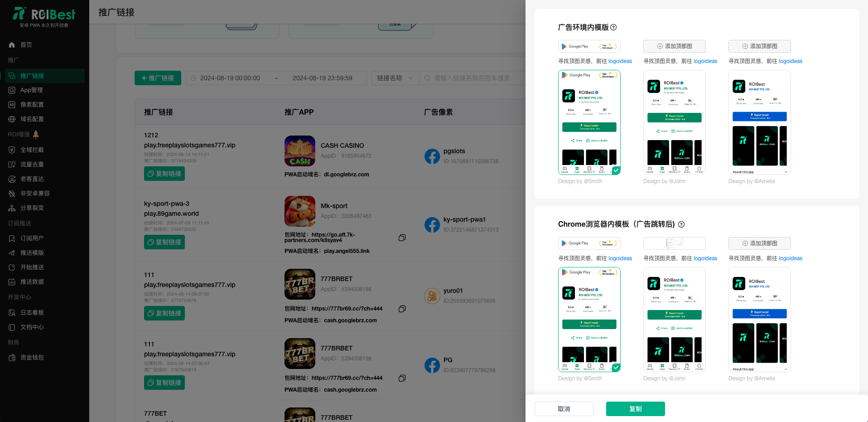Click the help icon next to Chrome浏览器内模板
This screenshot has height=422, width=868.
[x=681, y=224]
